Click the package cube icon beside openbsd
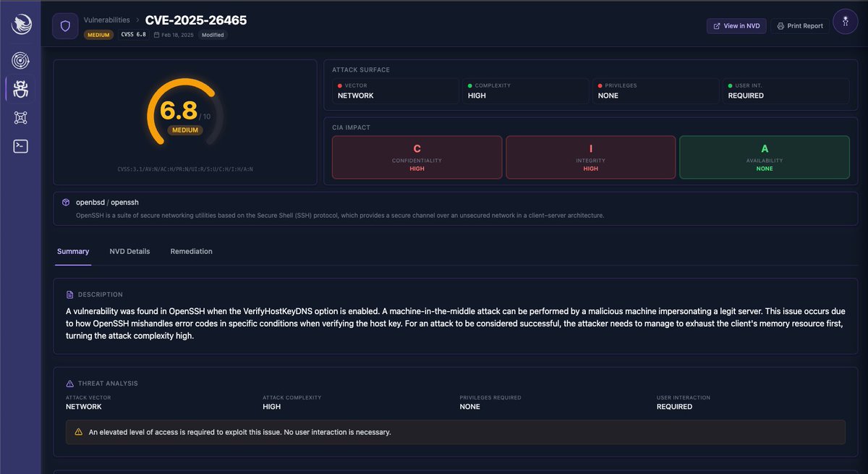The image size is (868, 474). (x=66, y=203)
